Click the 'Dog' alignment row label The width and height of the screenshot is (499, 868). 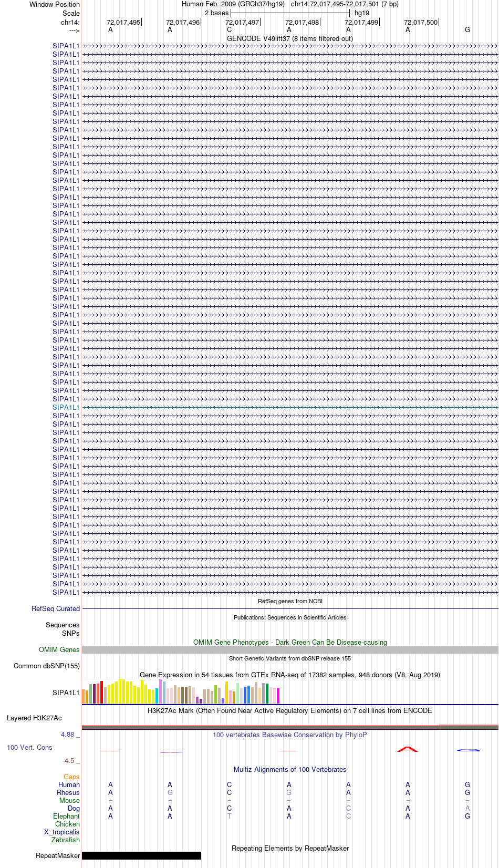point(74,808)
